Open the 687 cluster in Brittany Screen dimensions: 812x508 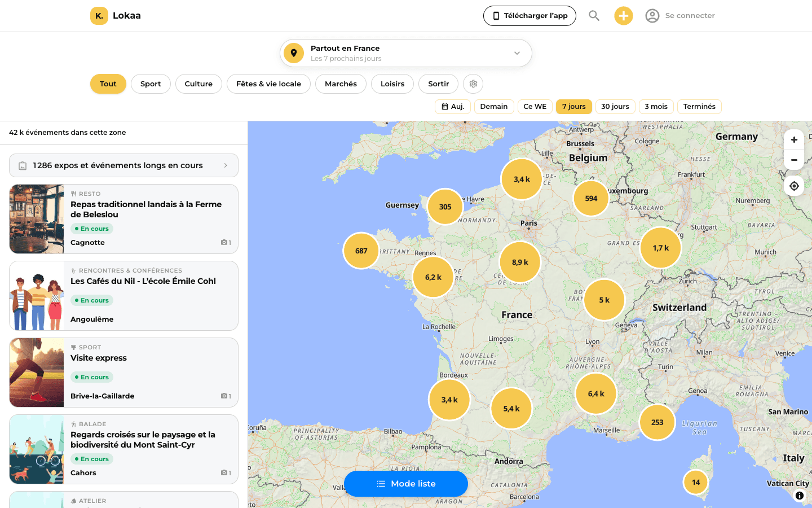pyautogui.click(x=361, y=251)
